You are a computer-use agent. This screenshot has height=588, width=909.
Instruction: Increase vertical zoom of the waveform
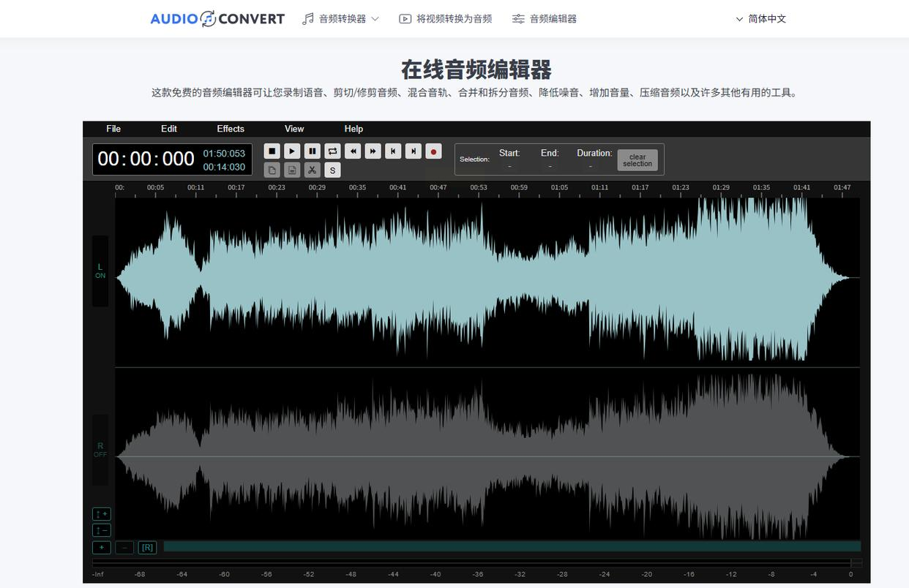102,514
